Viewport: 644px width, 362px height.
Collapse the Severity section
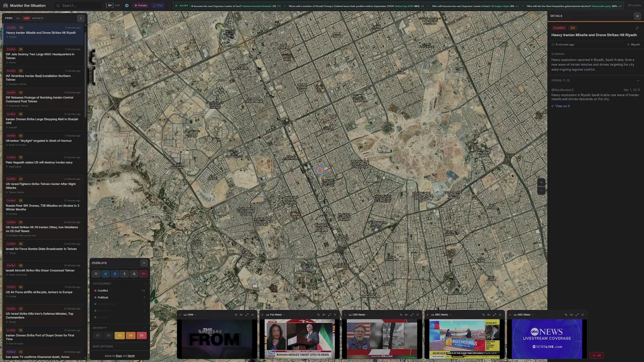coord(145,327)
